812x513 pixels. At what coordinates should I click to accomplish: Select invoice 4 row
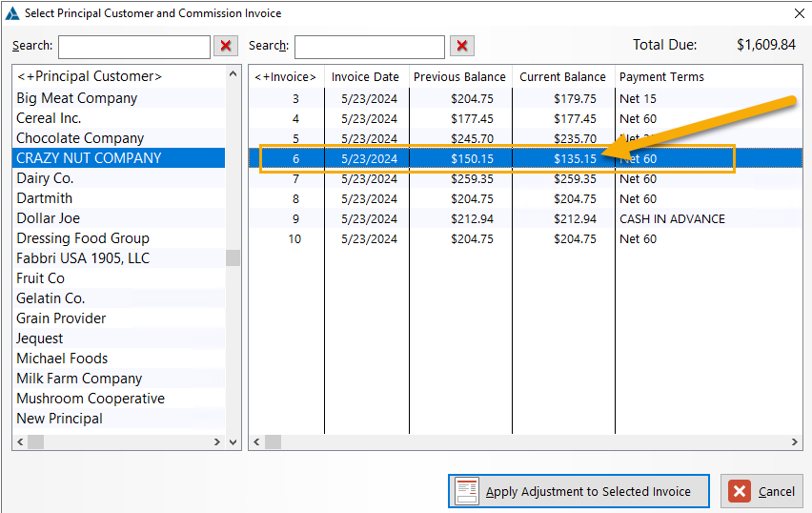click(526, 118)
